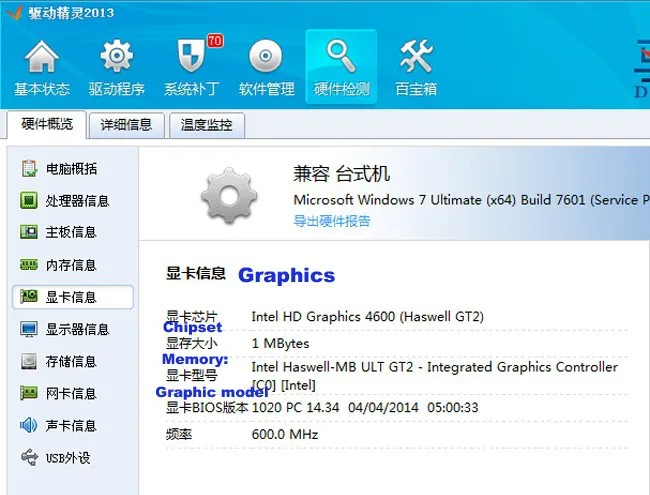This screenshot has height=495, width=650.
Task: Click Intel HD Graphics 4600 (Haswell GT2) value
Action: (368, 317)
